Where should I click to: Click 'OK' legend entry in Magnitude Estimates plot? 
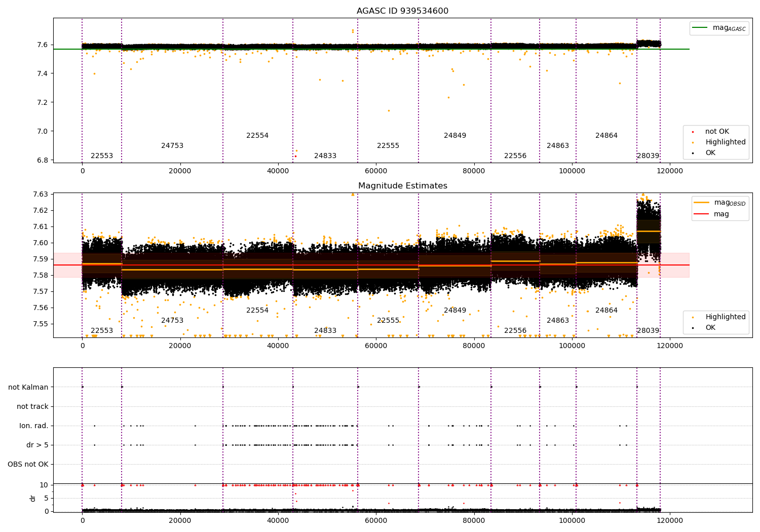710,328
